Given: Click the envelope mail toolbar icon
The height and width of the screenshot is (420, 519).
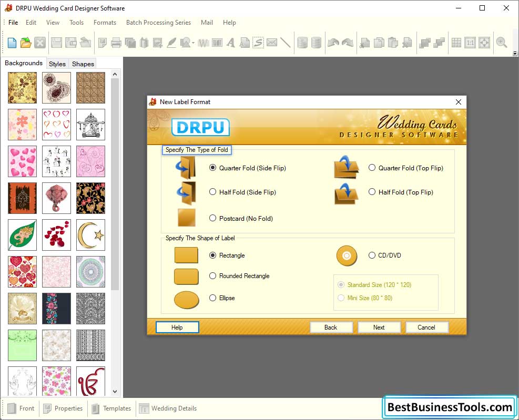Looking at the screenshot, I should click(272, 43).
